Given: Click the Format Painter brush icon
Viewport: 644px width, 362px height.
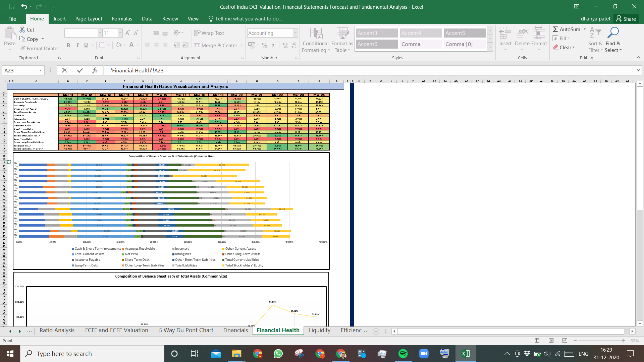Looking at the screenshot, I should pyautogui.click(x=23, y=48).
